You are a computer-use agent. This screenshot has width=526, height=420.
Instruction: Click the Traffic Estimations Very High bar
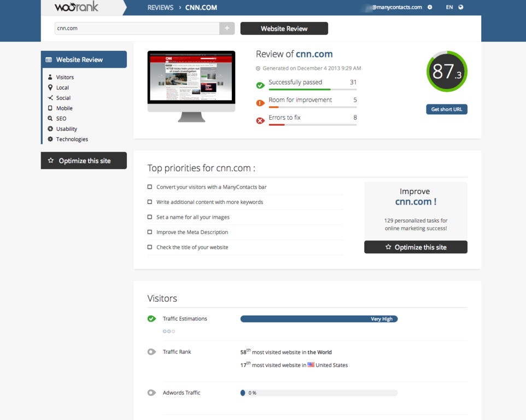[319, 319]
